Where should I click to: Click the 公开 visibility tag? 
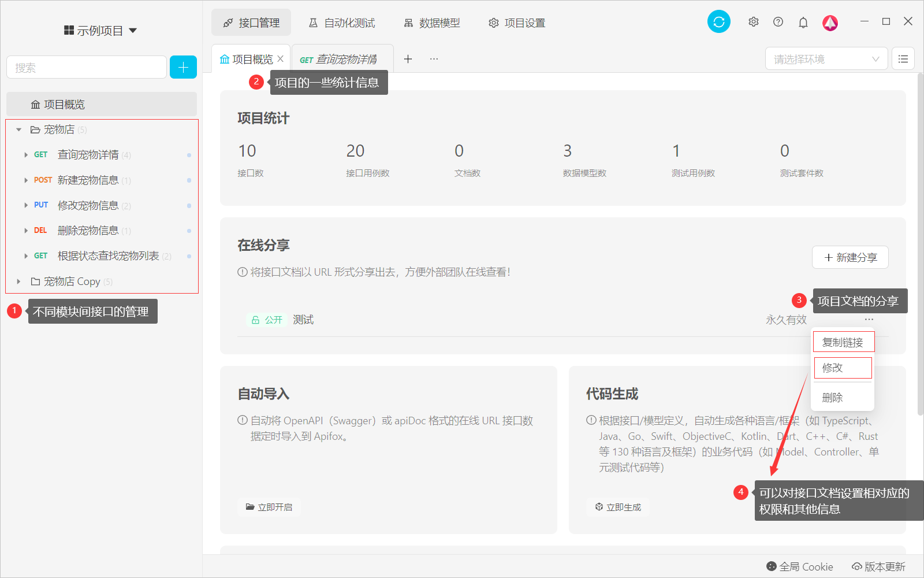coord(267,320)
